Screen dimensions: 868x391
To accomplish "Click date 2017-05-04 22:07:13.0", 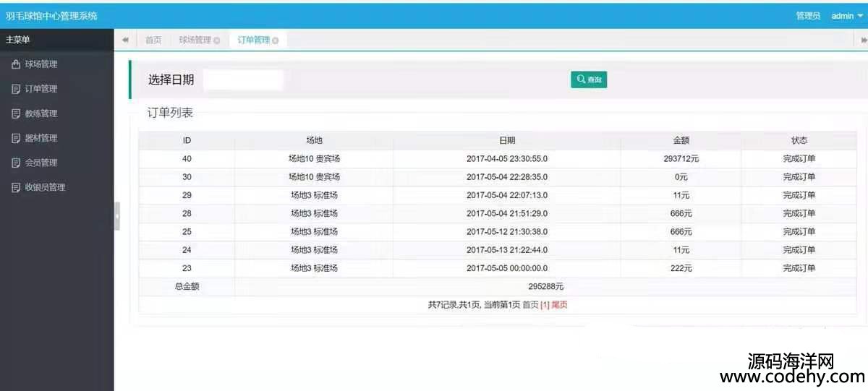I will click(x=507, y=195).
